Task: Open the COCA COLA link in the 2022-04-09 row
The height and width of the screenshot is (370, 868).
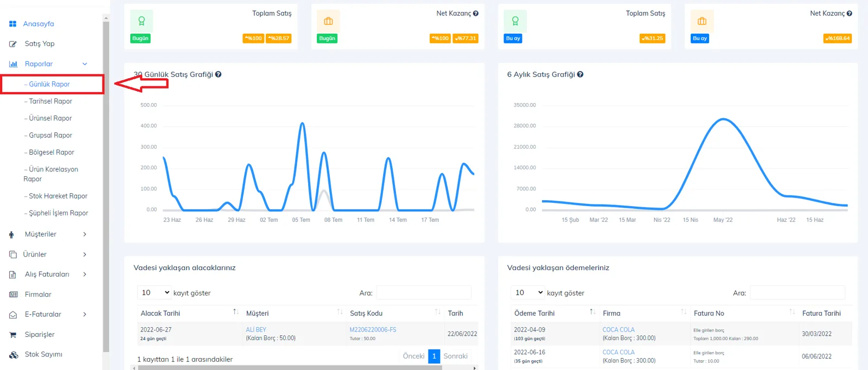Action: (618, 330)
